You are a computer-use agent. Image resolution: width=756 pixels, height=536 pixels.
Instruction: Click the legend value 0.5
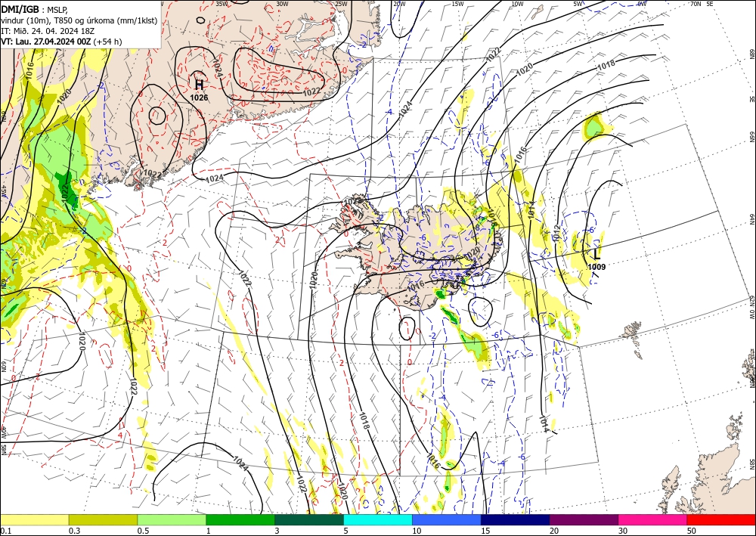[x=142, y=531]
